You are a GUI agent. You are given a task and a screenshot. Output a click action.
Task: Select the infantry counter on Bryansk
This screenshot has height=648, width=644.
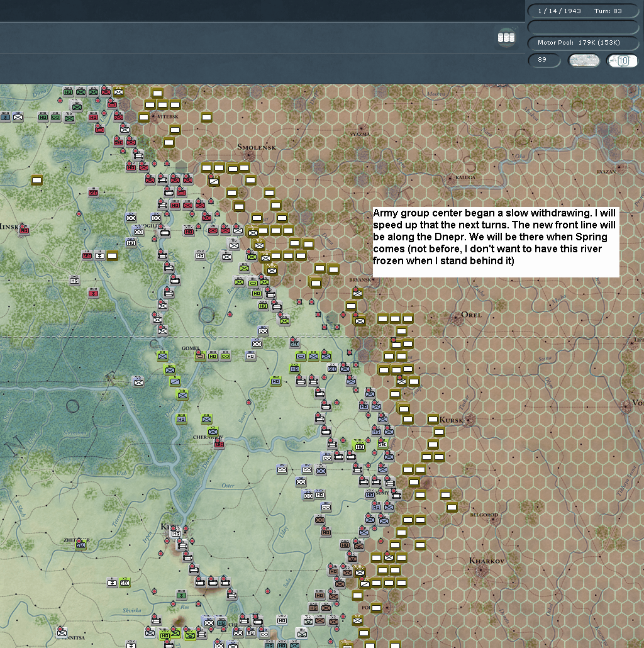(x=357, y=293)
